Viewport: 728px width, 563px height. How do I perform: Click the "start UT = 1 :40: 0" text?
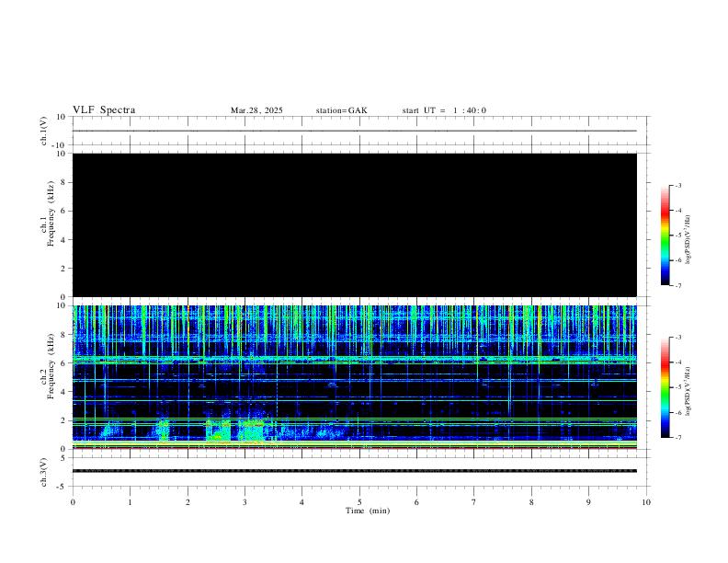(x=444, y=110)
